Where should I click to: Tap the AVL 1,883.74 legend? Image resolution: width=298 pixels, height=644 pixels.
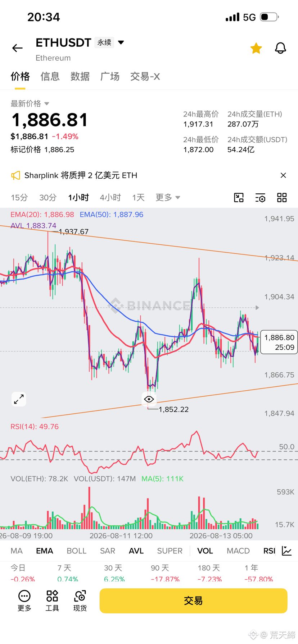tap(33, 226)
